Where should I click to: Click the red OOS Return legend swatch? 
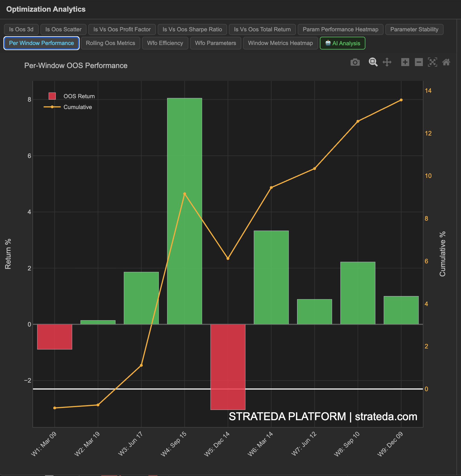coord(53,96)
